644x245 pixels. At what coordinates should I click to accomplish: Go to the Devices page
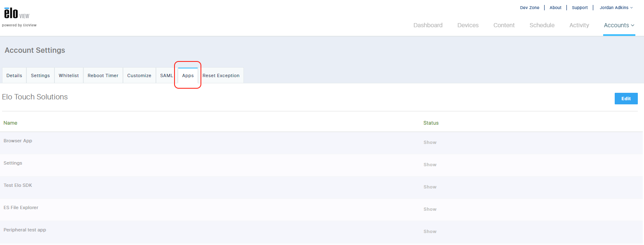[468, 25]
